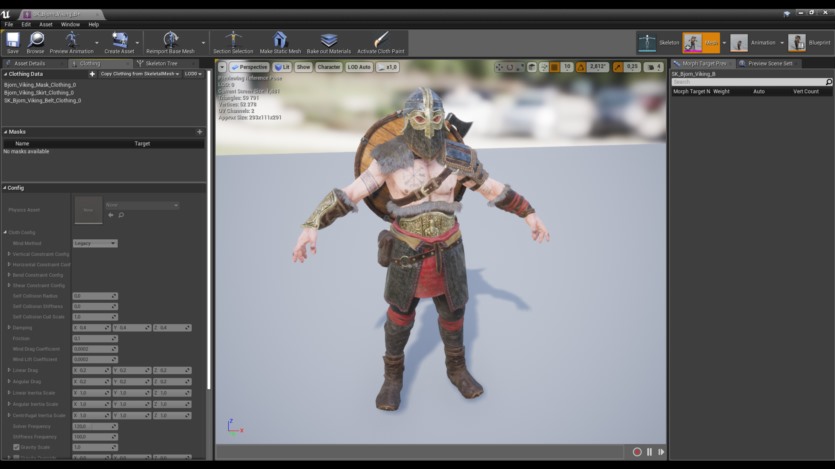
Task: Open the Lit view mode dropdown
Action: point(282,67)
